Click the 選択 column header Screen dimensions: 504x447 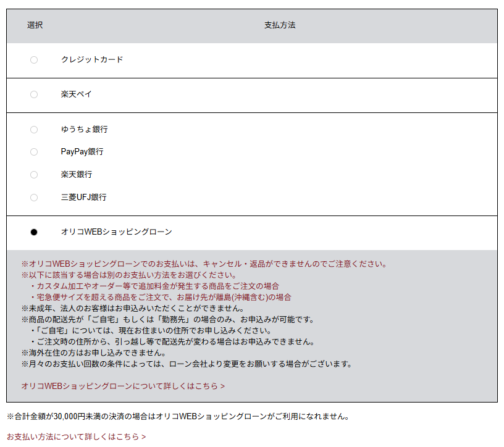click(35, 25)
